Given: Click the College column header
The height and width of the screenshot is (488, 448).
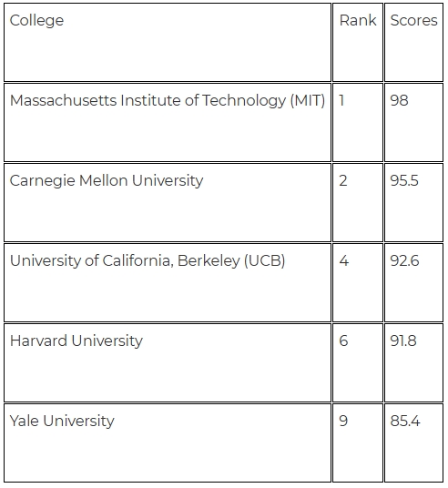Looking at the screenshot, I should 168,42.
